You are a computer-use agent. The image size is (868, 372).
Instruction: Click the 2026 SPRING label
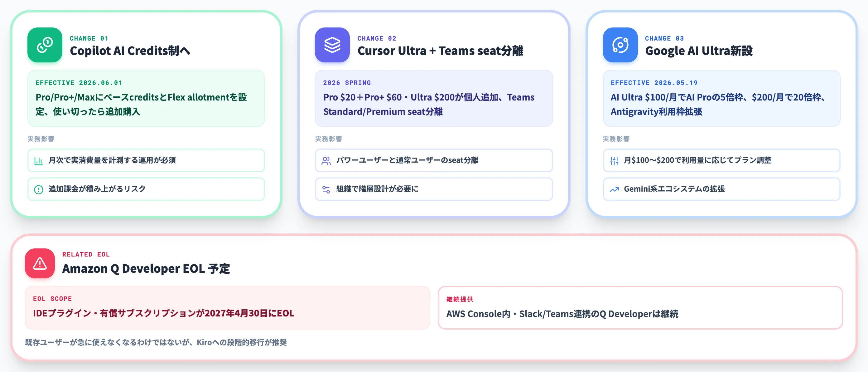pos(347,83)
